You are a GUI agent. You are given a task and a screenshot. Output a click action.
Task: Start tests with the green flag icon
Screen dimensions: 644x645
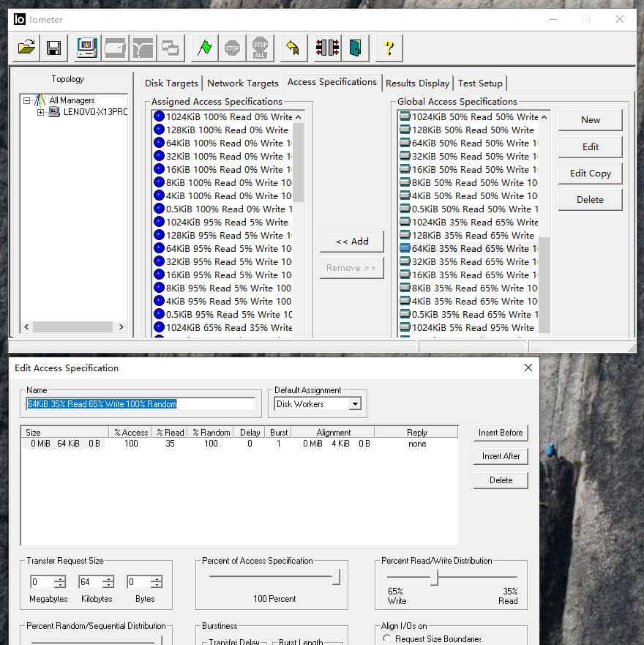coord(205,48)
